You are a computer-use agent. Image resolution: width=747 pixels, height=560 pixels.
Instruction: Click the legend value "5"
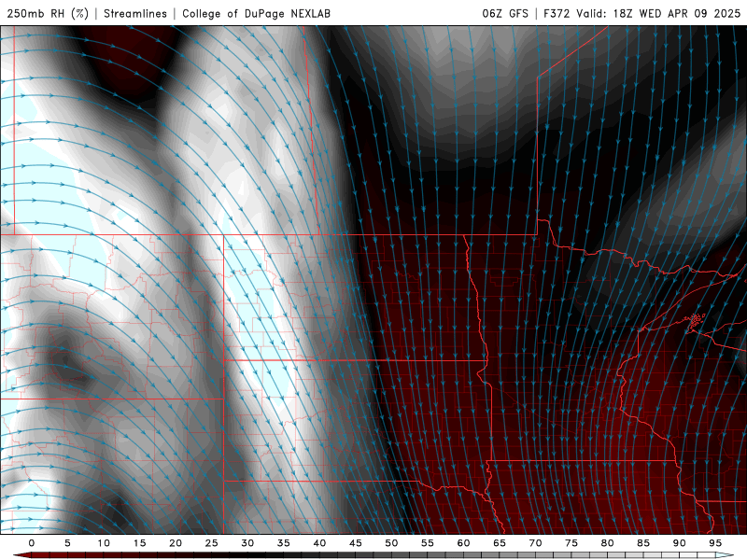pos(67,543)
